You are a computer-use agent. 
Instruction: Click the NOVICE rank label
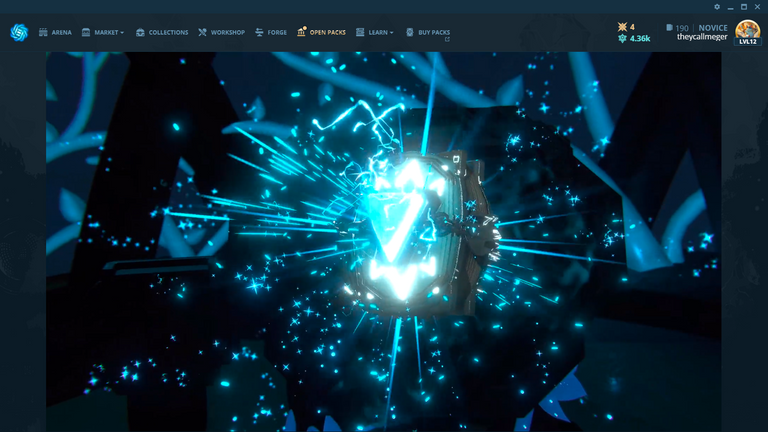pos(713,28)
